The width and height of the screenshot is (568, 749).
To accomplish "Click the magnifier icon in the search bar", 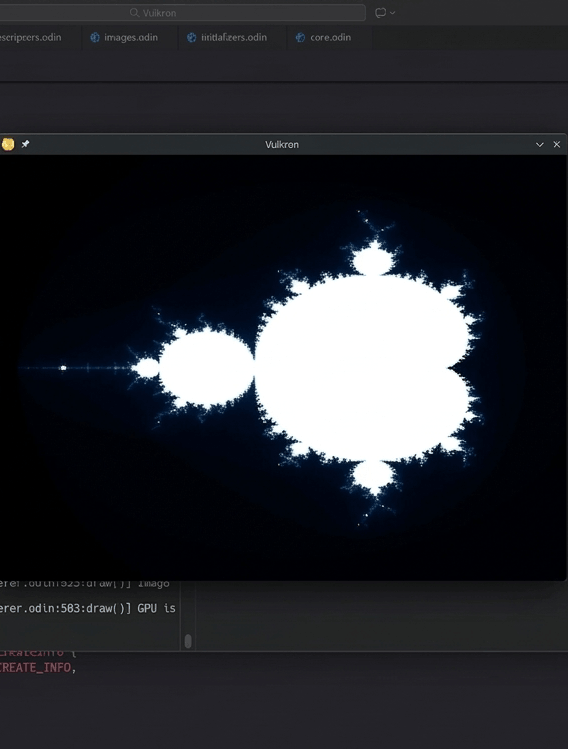I will pyautogui.click(x=134, y=13).
